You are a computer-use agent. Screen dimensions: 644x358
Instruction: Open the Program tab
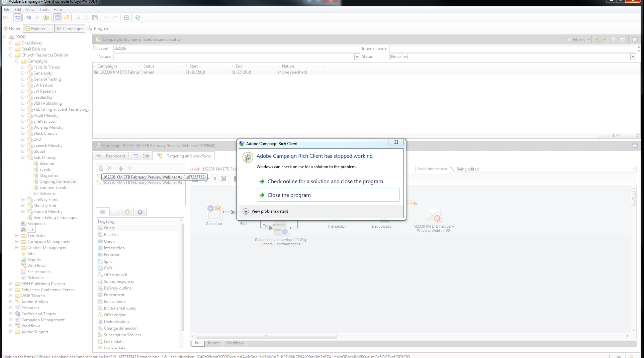[x=99, y=28]
